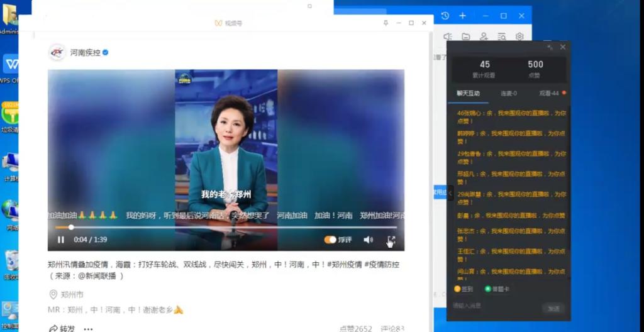Image resolution: width=644 pixels, height=332 pixels.
Task: Pause the video playback
Action: 61,240
